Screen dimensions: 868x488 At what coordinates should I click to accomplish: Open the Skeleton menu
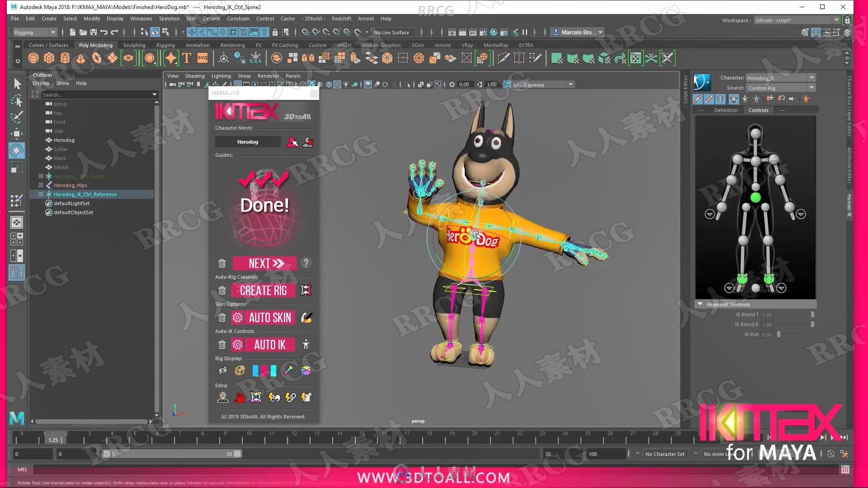click(x=169, y=19)
